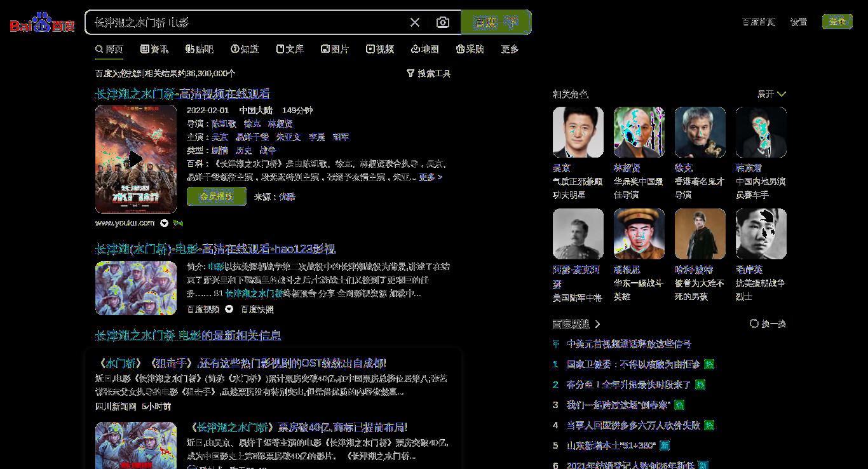The width and height of the screenshot is (868, 469).
Task: Open hot search 国家卫健委 item
Action: click(634, 364)
